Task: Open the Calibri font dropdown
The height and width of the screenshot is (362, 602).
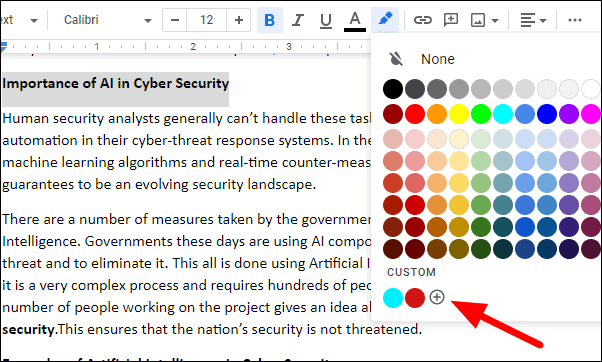Action: 108,20
